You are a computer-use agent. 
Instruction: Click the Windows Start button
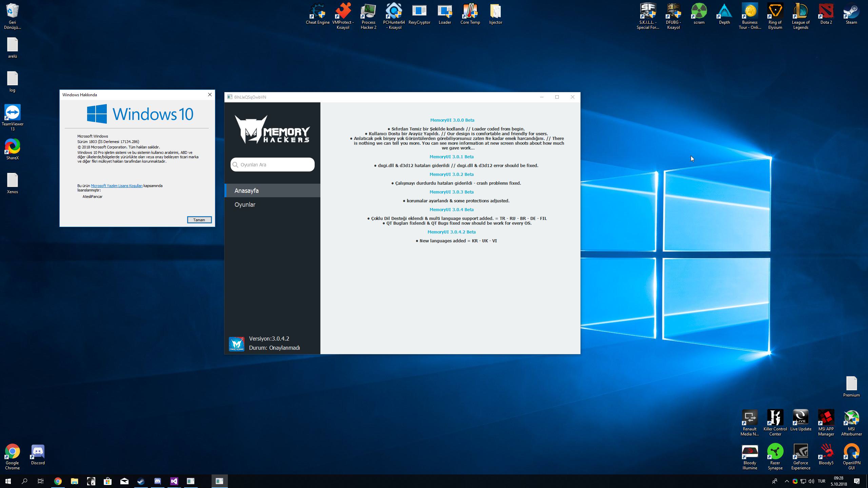(x=8, y=481)
